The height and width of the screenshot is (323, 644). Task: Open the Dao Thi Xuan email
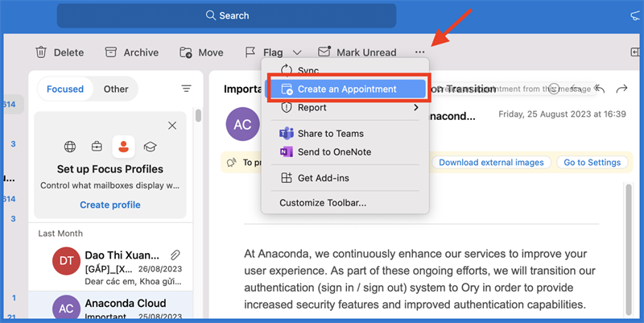tap(110, 267)
